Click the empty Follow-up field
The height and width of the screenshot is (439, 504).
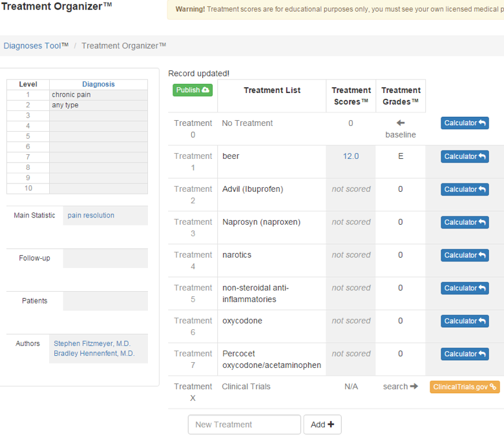click(105, 258)
